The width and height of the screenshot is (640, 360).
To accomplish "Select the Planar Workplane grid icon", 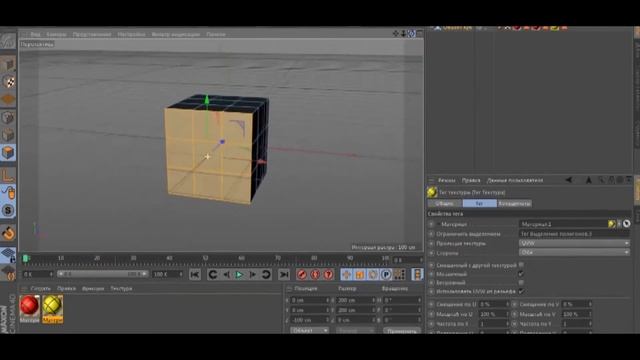I will click(8, 255).
